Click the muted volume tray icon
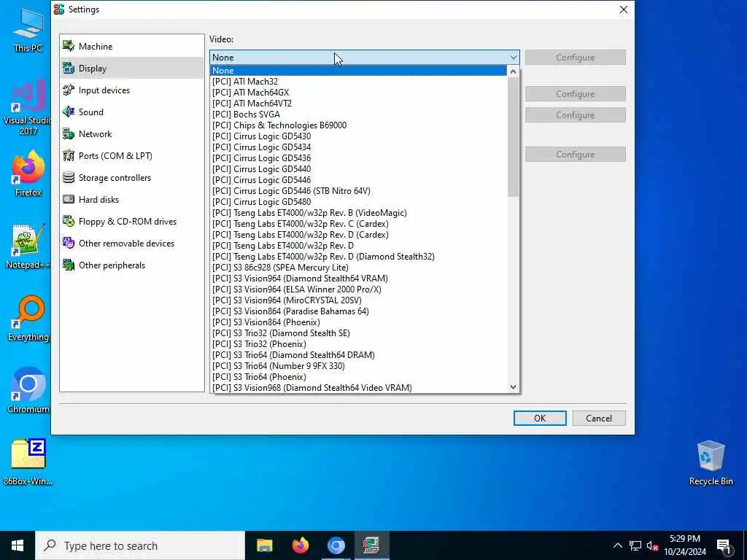The width and height of the screenshot is (747, 560). coord(653,545)
